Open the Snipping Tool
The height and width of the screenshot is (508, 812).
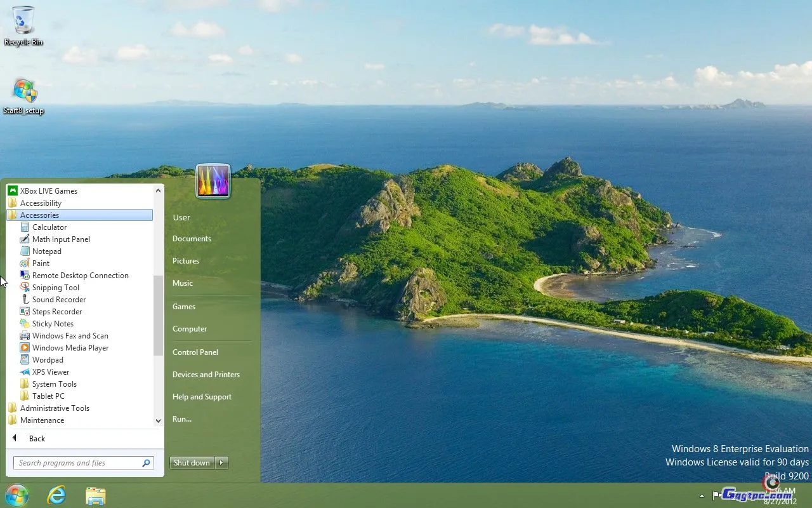55,288
